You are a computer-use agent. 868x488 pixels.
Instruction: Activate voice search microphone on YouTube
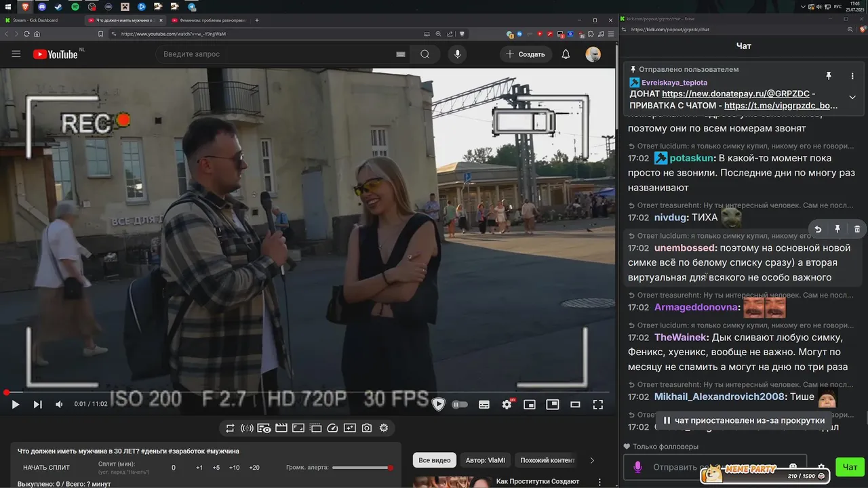coord(458,54)
